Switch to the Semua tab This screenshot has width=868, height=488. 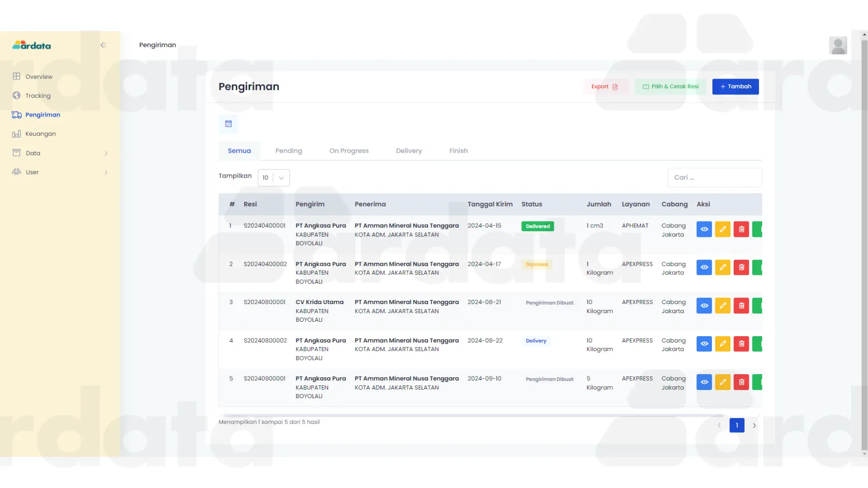point(239,151)
